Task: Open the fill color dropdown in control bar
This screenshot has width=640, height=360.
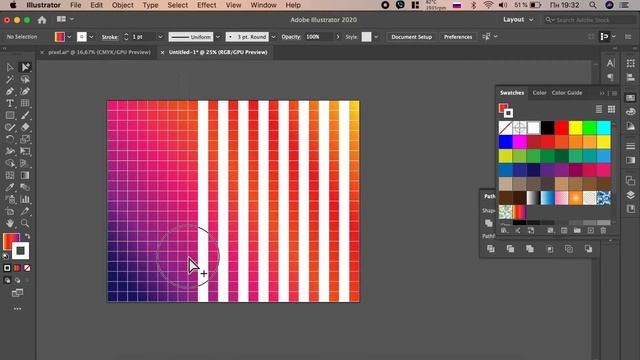Action: pyautogui.click(x=69, y=37)
